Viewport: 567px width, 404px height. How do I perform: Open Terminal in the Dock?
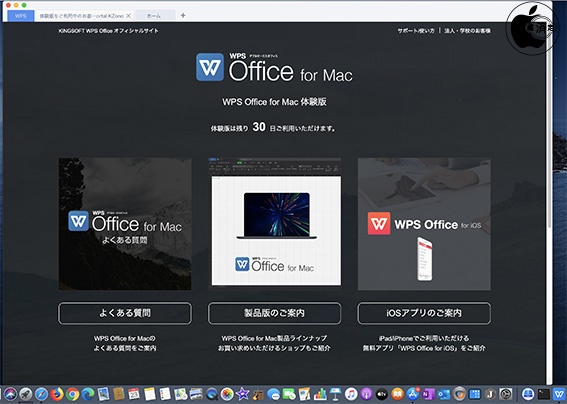tap(543, 394)
